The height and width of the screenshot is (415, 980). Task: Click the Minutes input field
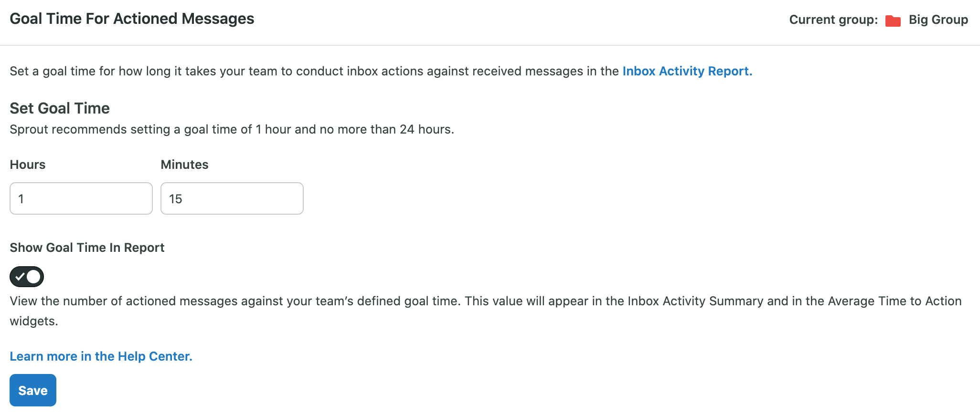232,198
